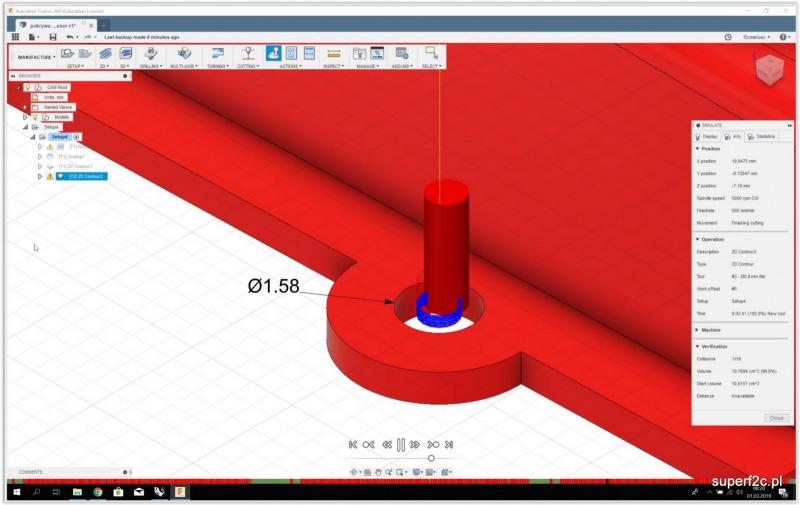Open the Inspect measure tool
This screenshot has height=505, width=800.
(334, 53)
